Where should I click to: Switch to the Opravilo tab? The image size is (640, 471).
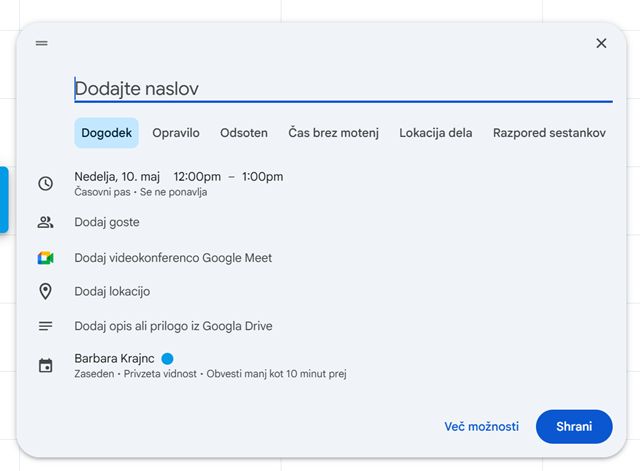(176, 133)
